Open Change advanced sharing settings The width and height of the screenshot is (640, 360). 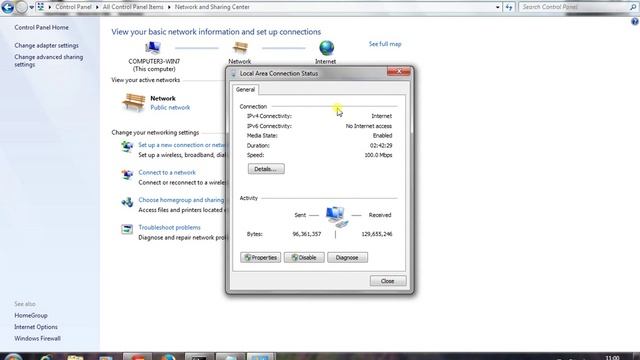(49, 61)
